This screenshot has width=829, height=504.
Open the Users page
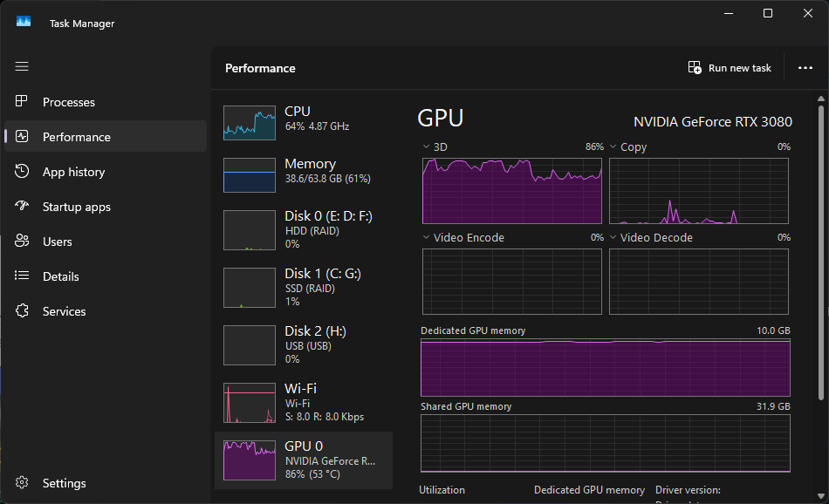[106, 242]
